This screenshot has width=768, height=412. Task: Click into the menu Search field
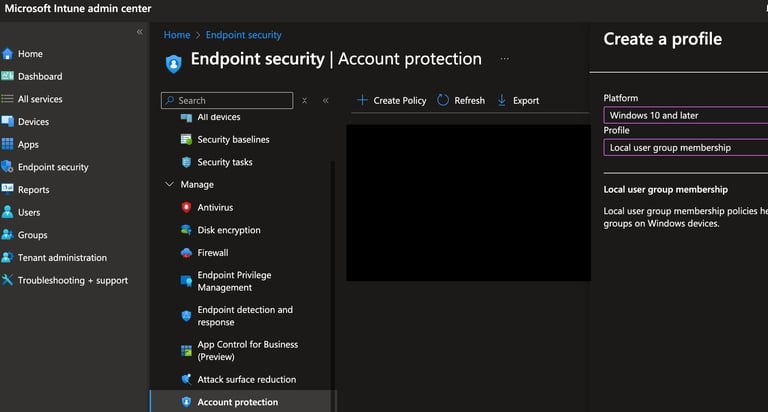pos(227,100)
